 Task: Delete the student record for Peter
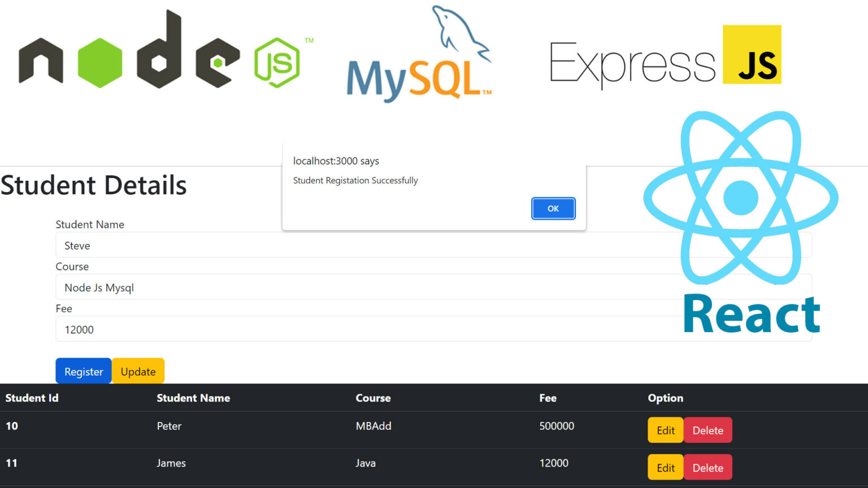point(708,430)
